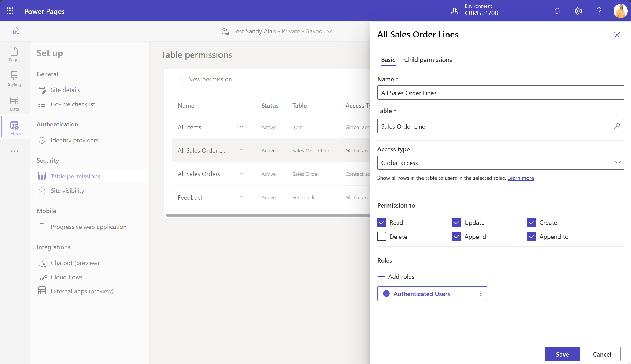Select the Basic tab
The height and width of the screenshot is (364, 631).
(387, 59)
